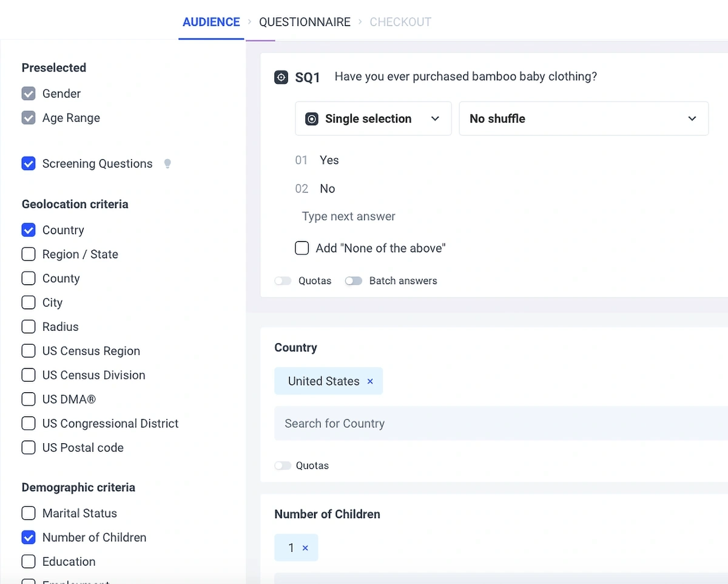Image resolution: width=728 pixels, height=584 pixels.
Task: Click the SQ1 label
Action: click(308, 78)
